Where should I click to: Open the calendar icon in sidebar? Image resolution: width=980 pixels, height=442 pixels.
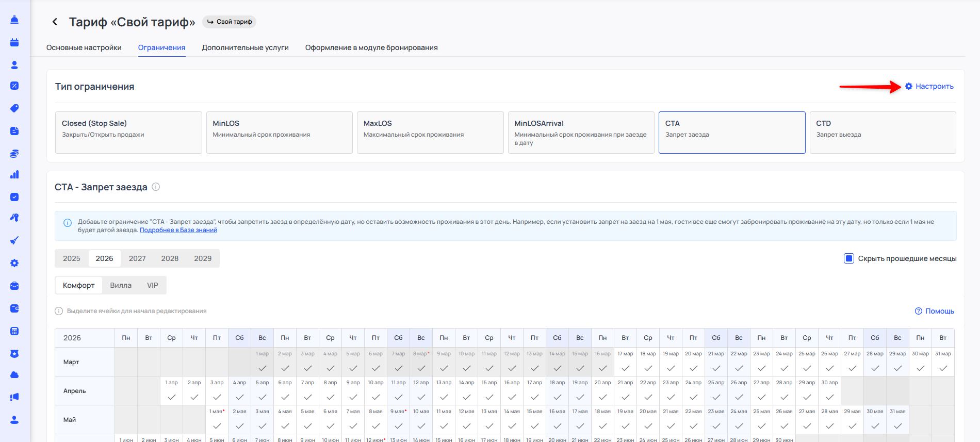(x=14, y=42)
